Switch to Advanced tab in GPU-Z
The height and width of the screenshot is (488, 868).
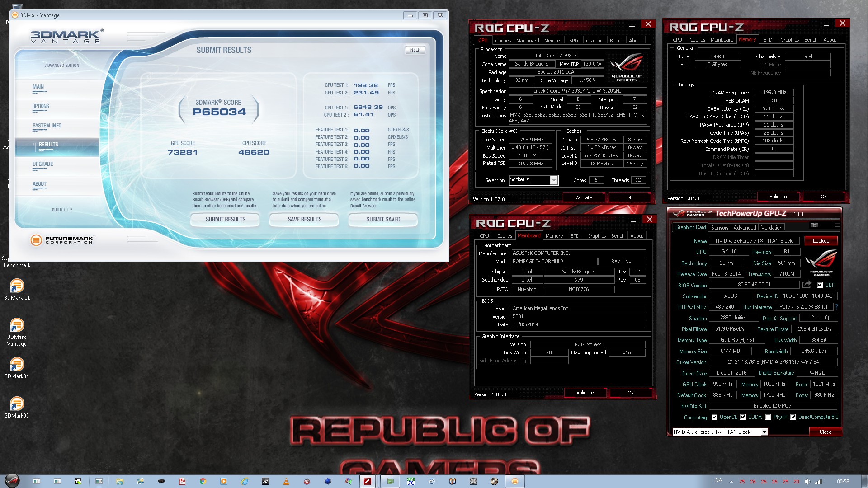click(x=745, y=228)
